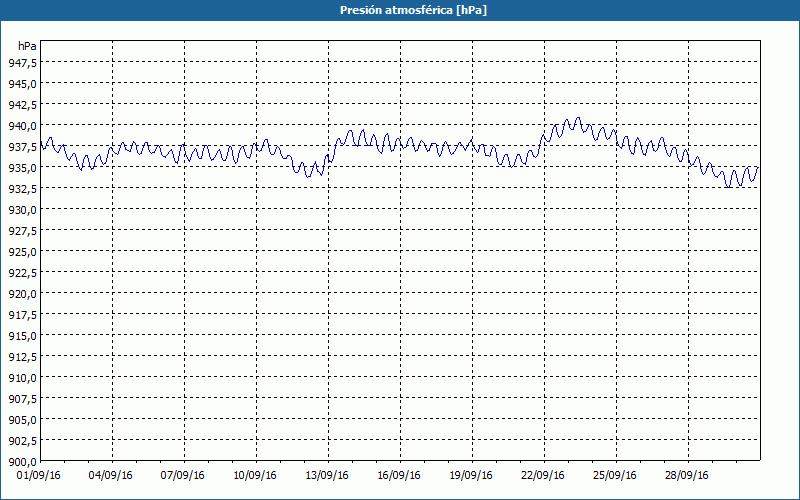The width and height of the screenshot is (800, 500).
Task: Click the 19/09/16 date label
Action: click(x=471, y=476)
